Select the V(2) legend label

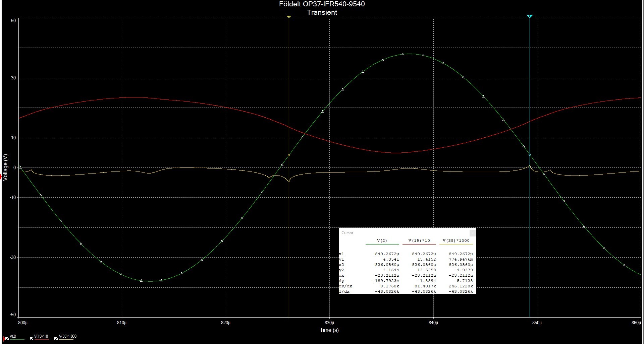point(13,336)
